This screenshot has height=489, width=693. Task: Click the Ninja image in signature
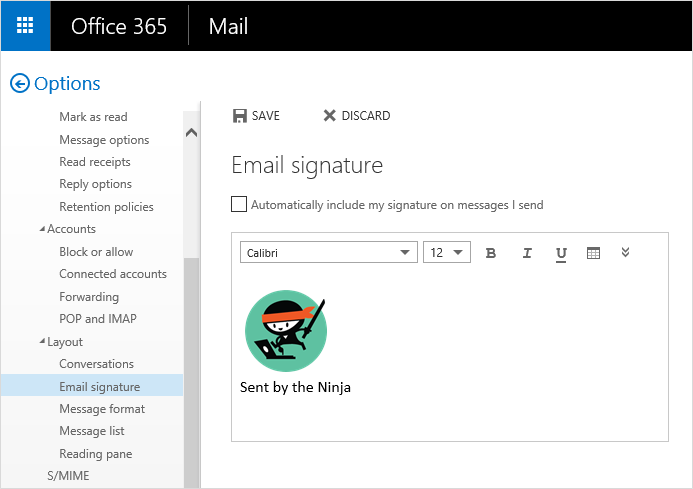[x=285, y=330]
